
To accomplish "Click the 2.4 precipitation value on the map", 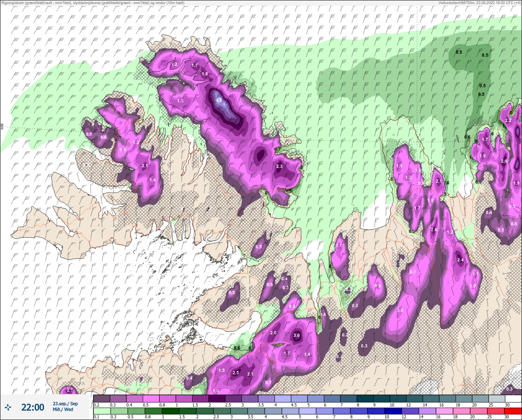I will click(x=460, y=260).
